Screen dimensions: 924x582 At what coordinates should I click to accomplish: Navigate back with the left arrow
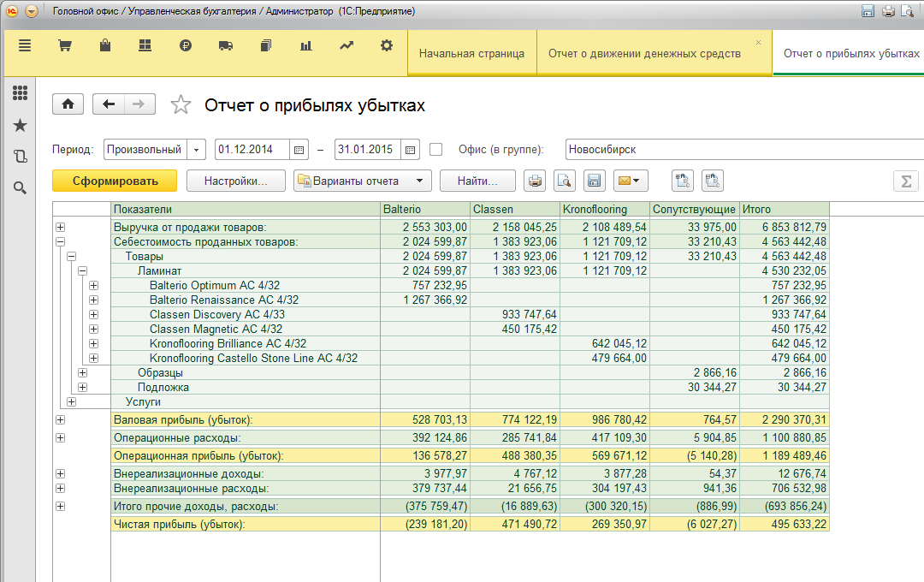click(x=109, y=104)
